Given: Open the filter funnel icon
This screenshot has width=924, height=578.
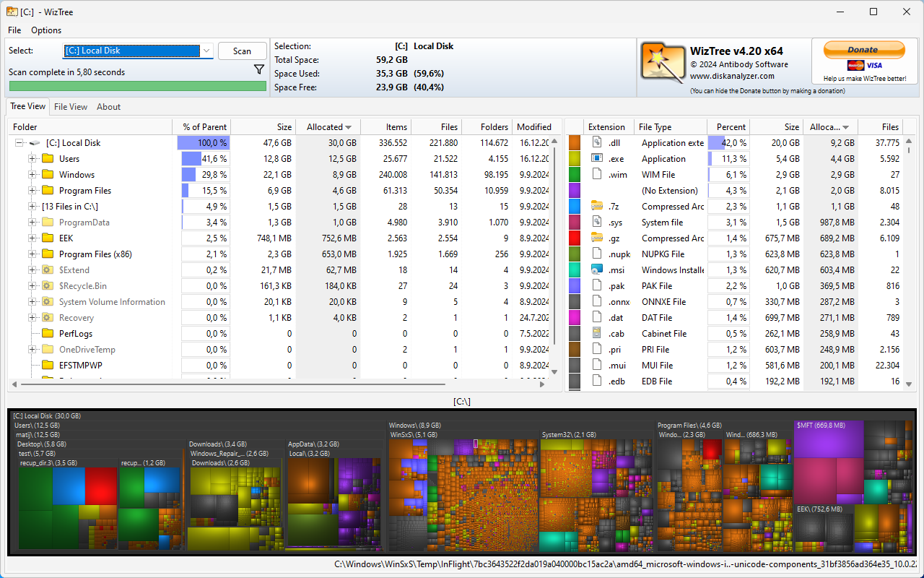Looking at the screenshot, I should tap(259, 69).
